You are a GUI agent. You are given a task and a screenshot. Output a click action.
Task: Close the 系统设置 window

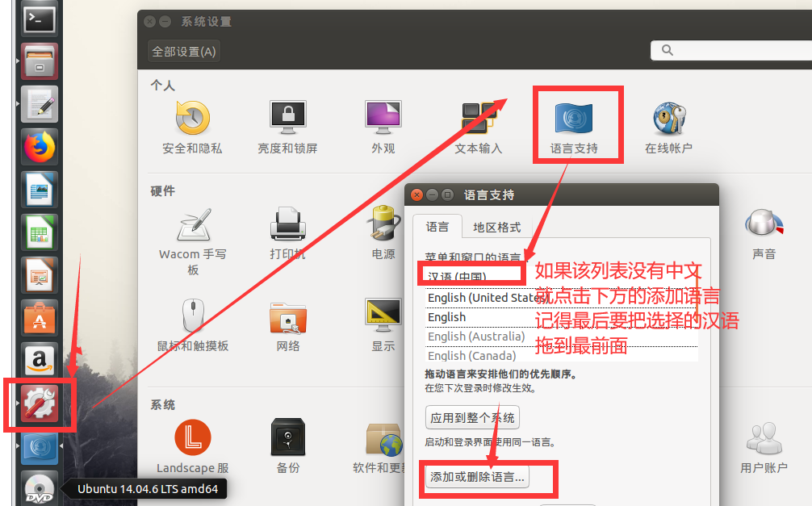[x=149, y=21]
